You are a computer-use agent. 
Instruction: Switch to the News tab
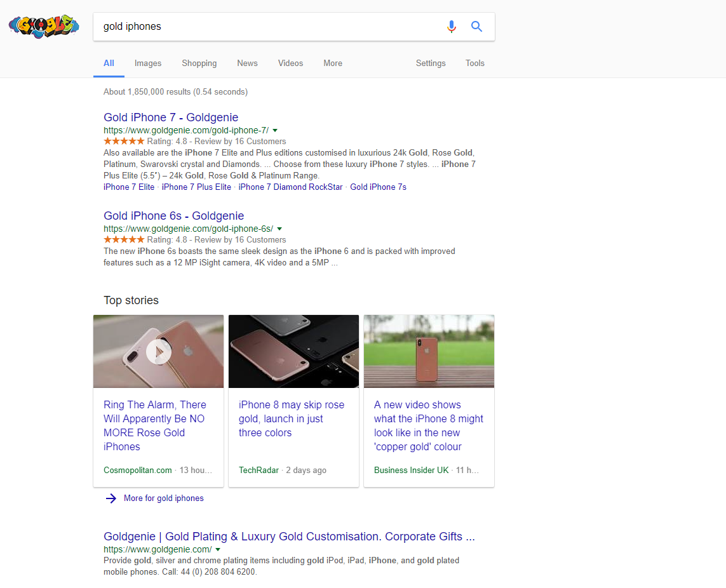tap(247, 63)
